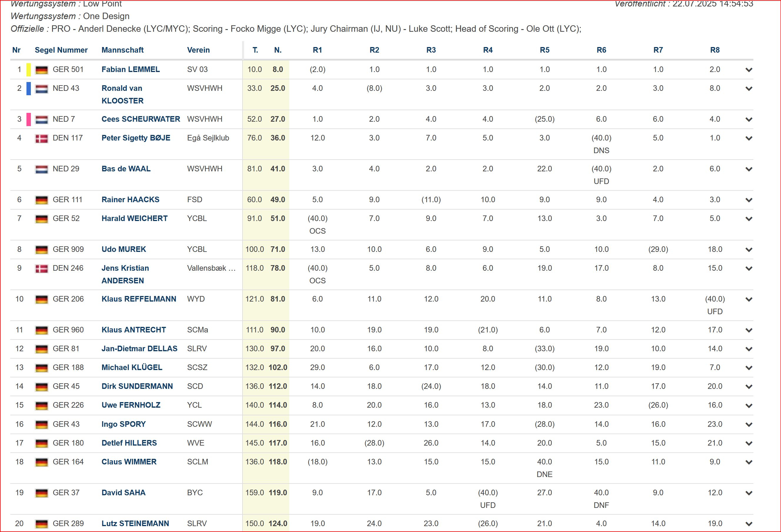Expand details for Peter Sigetty BØJE row
The width and height of the screenshot is (781, 532).
tap(748, 138)
